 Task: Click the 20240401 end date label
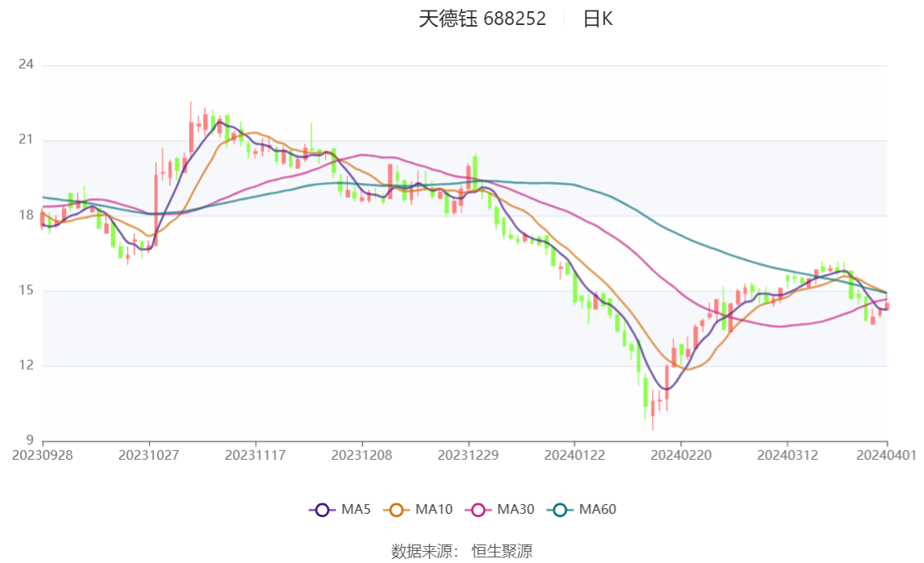click(887, 455)
